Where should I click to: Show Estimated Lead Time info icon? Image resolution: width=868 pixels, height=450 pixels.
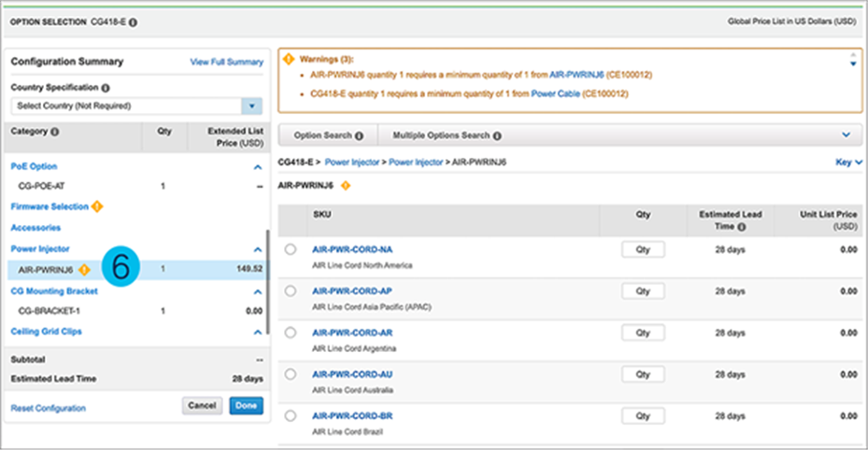click(742, 227)
